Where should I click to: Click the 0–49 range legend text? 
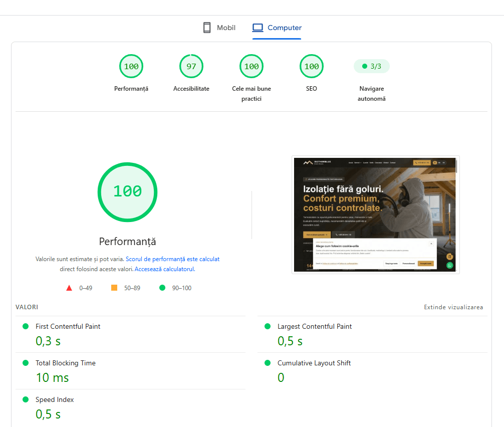(86, 288)
